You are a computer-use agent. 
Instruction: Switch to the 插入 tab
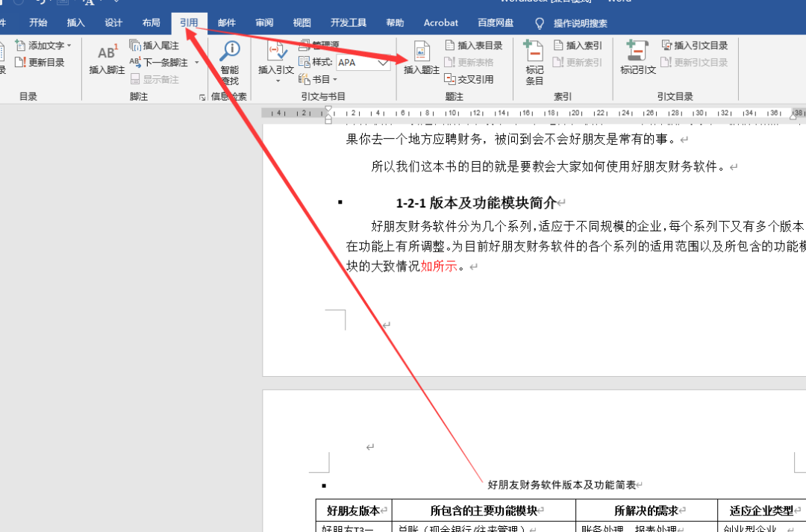[75, 22]
